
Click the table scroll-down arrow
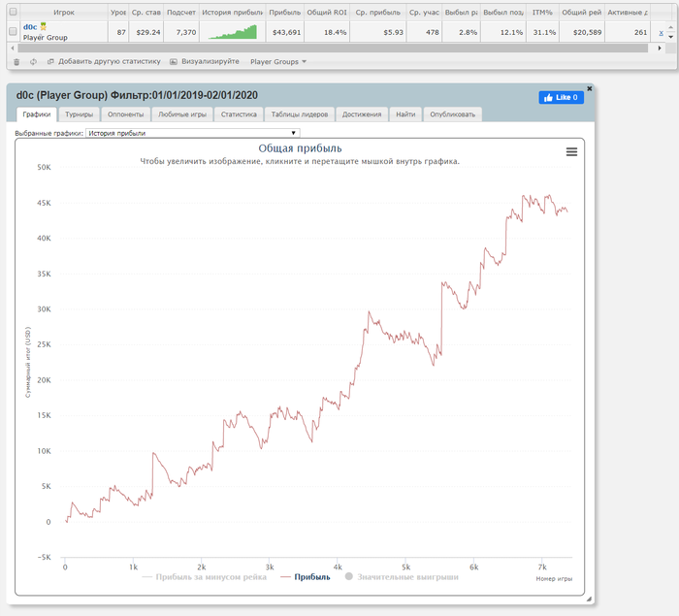tap(671, 37)
